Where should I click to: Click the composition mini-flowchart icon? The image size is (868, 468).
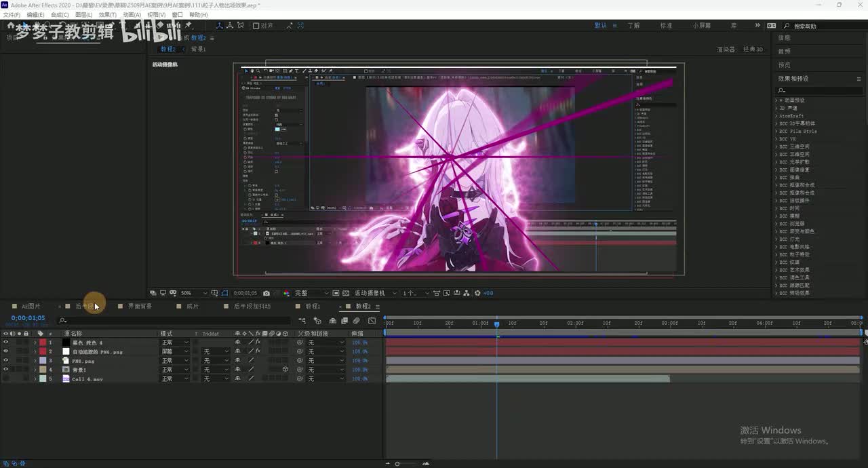302,321
